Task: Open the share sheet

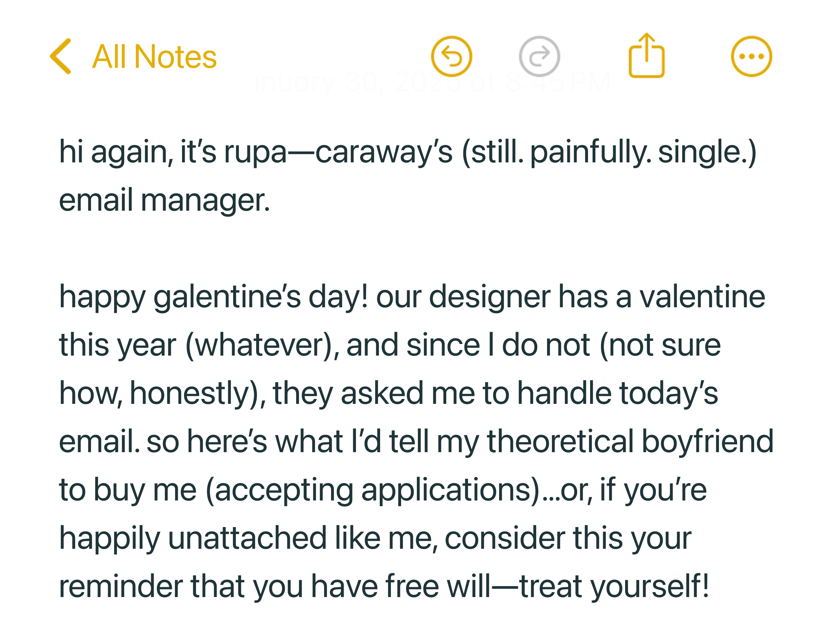Action: (x=646, y=56)
